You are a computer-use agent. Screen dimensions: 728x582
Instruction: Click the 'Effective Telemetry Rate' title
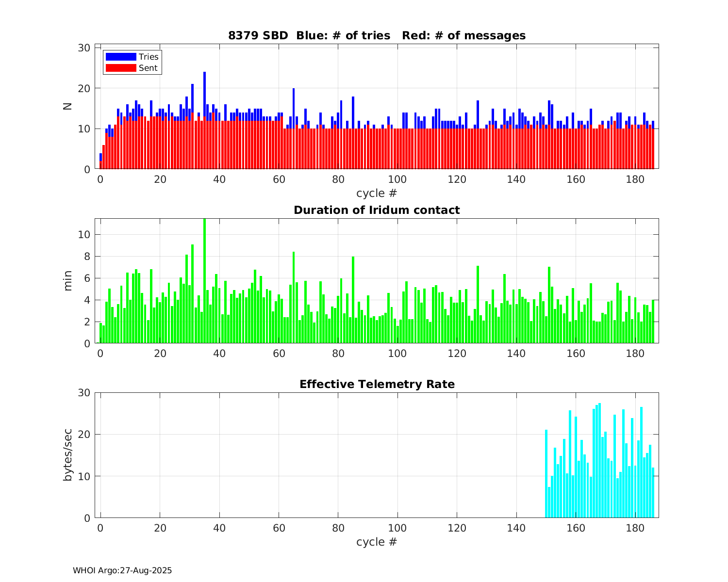[377, 384]
